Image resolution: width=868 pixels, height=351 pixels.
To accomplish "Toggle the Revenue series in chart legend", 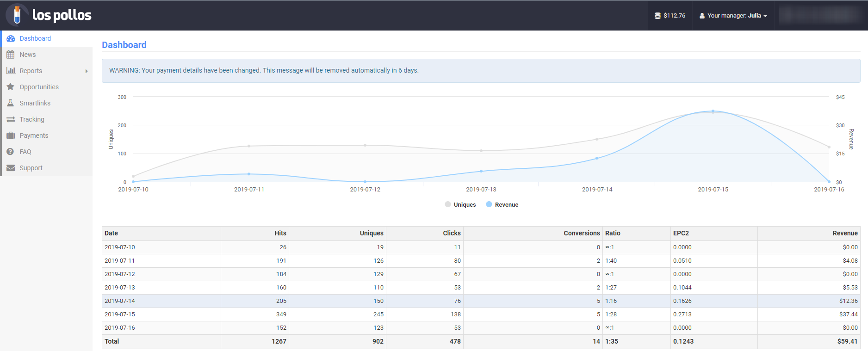I will [x=502, y=204].
